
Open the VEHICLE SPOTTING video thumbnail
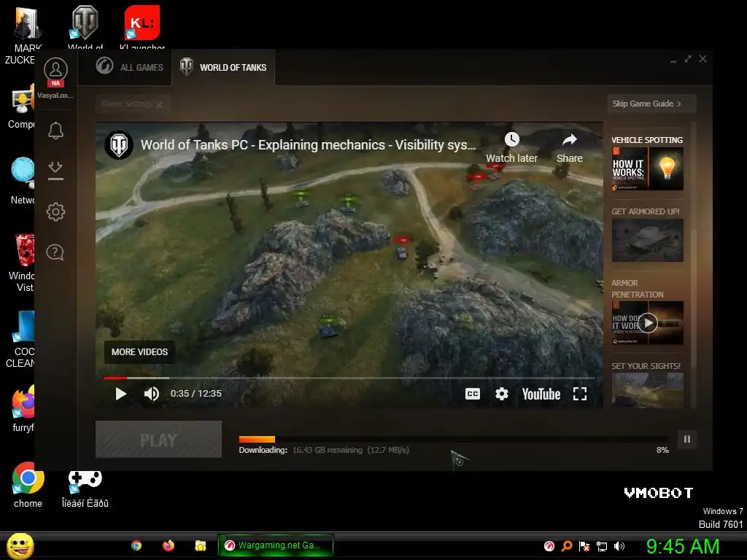pos(648,169)
